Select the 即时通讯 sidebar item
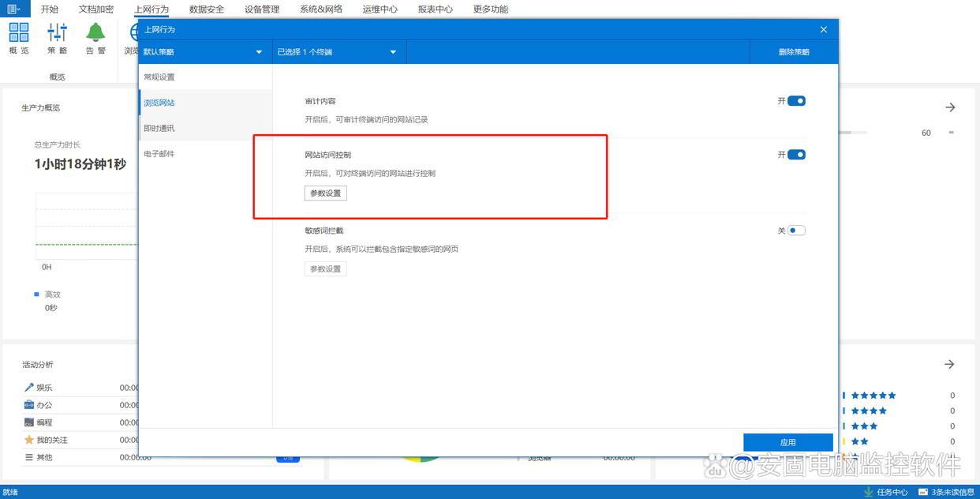This screenshot has height=499, width=980. pos(159,128)
